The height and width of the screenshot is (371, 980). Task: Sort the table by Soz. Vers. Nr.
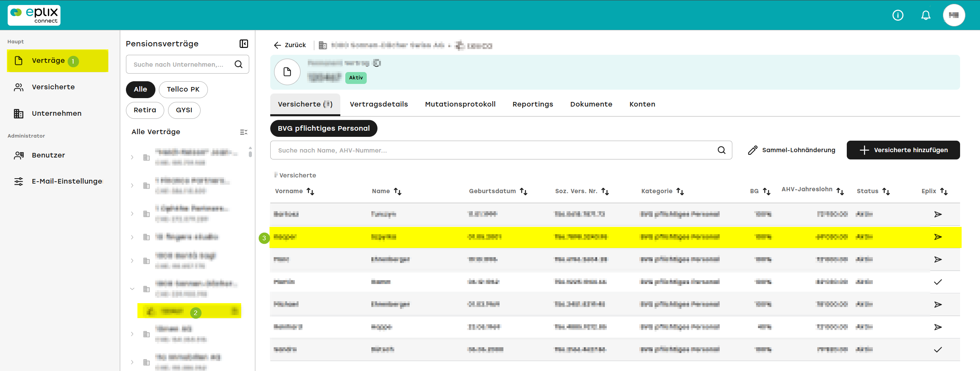[605, 191]
